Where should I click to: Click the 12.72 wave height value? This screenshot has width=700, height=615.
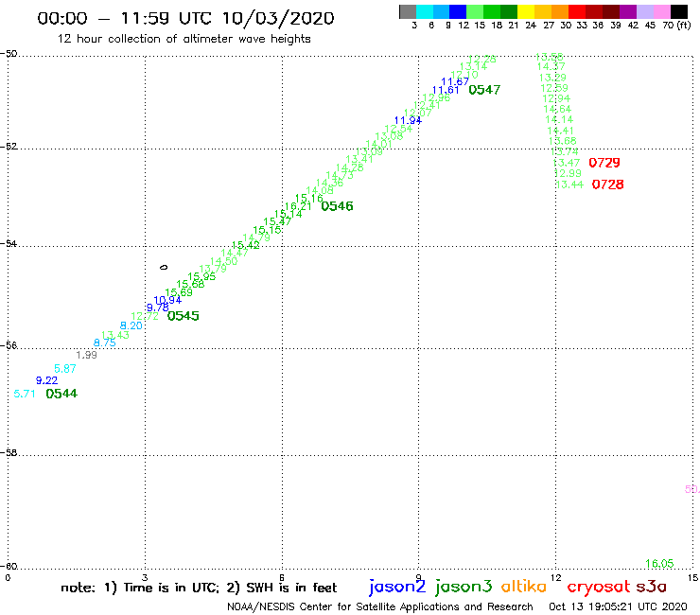(x=145, y=316)
